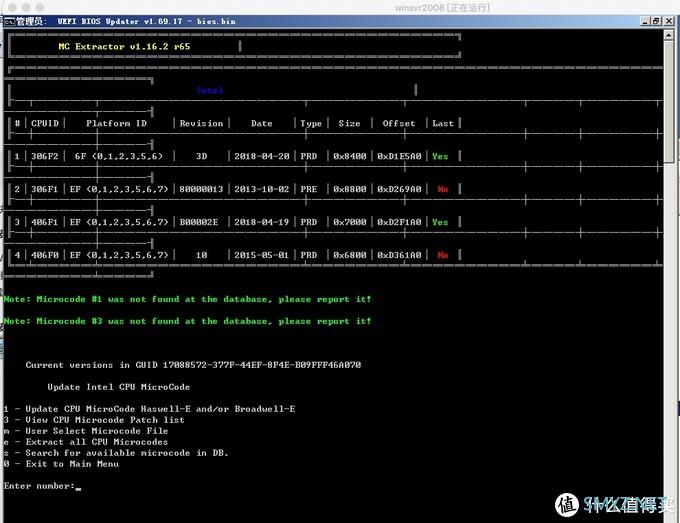Click the 'Platform ID' column header
The height and width of the screenshot is (523, 680).
coord(116,123)
